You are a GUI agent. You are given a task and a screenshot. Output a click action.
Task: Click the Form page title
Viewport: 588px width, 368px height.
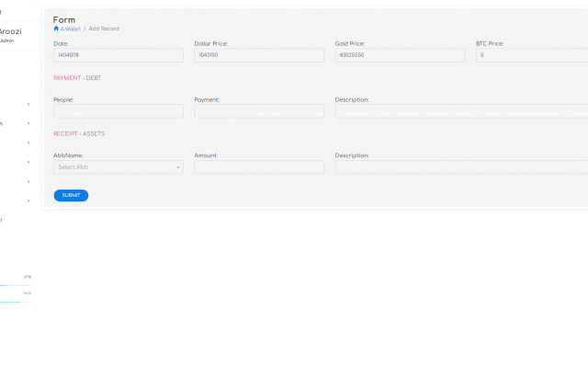[64, 20]
